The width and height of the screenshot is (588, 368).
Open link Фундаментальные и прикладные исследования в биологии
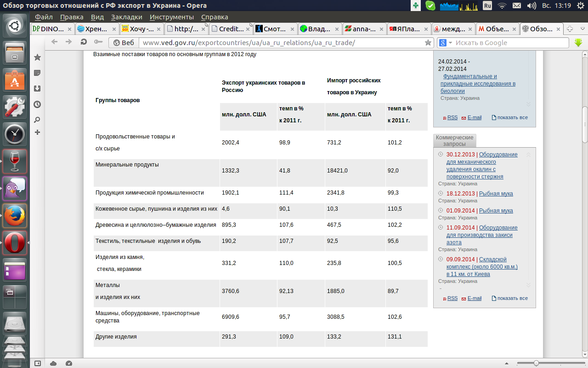click(x=478, y=84)
